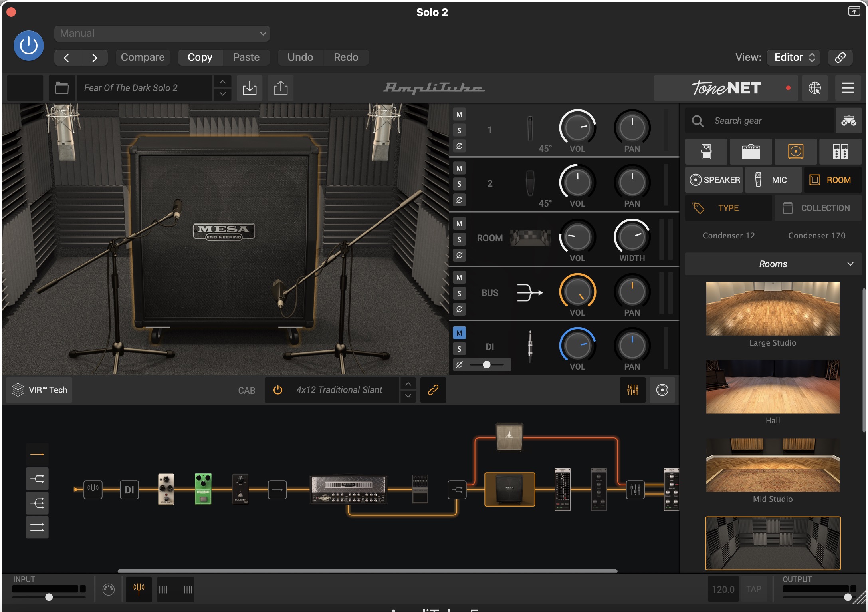Select previous cabinet with up arrow

point(408,384)
